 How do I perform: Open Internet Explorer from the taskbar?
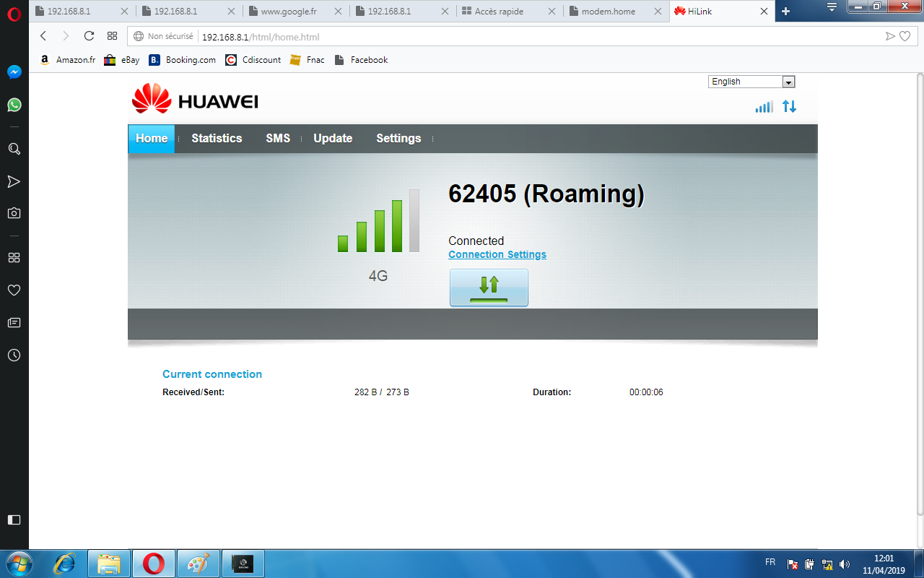coord(65,563)
